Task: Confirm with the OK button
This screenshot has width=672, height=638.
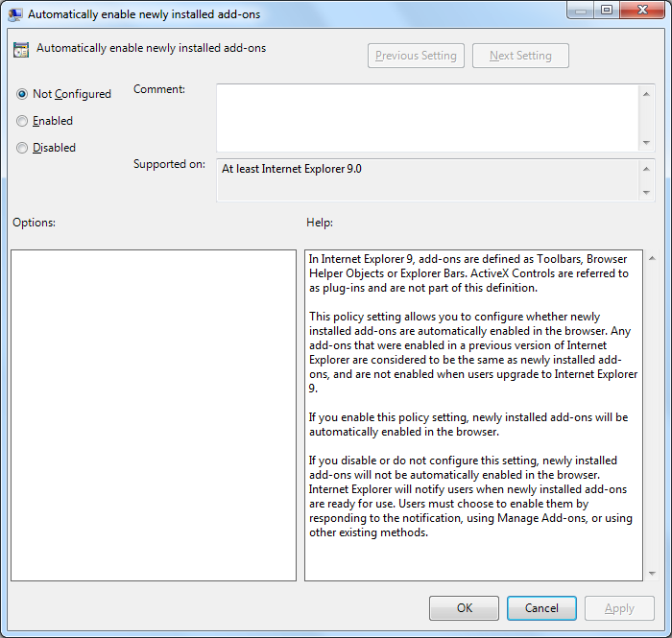Action: 464,608
